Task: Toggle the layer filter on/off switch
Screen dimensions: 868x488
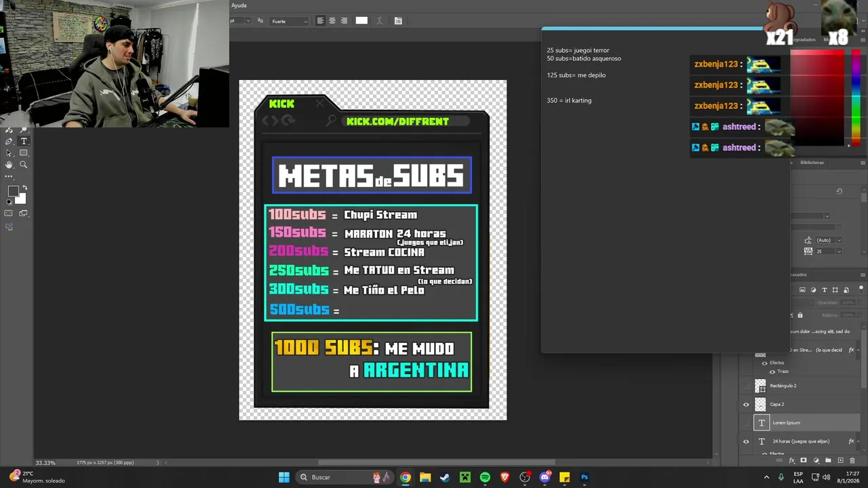Action: click(x=862, y=290)
